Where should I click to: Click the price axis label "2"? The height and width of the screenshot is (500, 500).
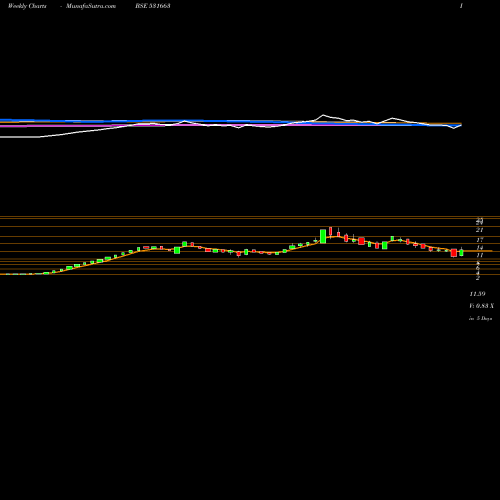478,278
